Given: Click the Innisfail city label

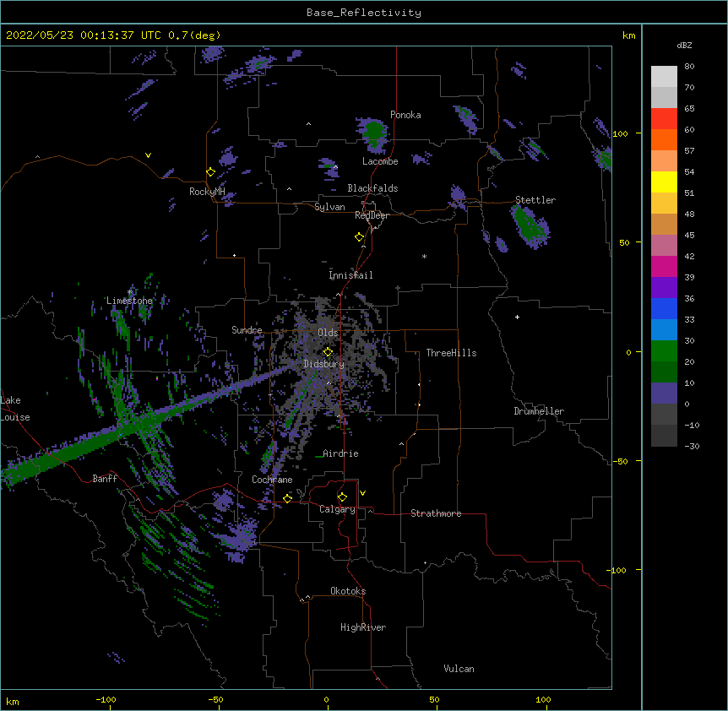Looking at the screenshot, I should pyautogui.click(x=350, y=275).
